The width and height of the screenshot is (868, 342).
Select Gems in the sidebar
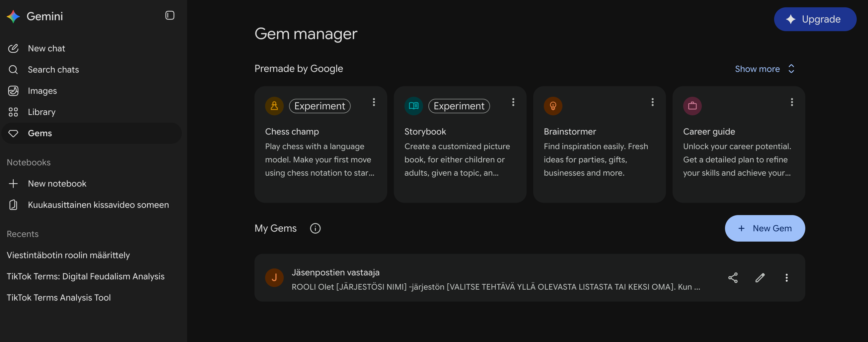pyautogui.click(x=92, y=133)
